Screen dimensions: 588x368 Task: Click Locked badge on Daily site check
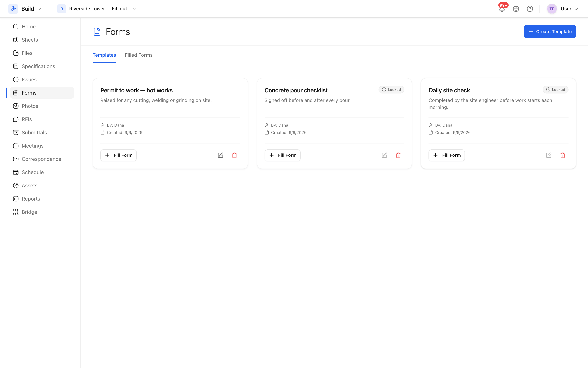(x=555, y=90)
